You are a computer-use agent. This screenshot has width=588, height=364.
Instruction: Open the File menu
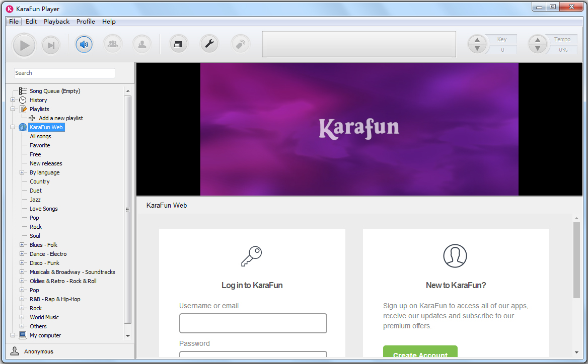click(x=14, y=21)
